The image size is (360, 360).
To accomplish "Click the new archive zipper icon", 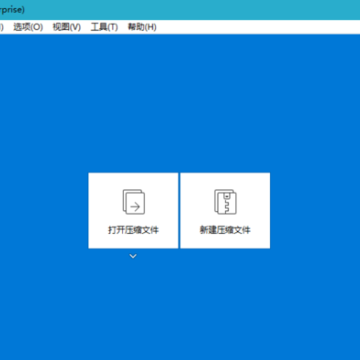I will 225,202.
